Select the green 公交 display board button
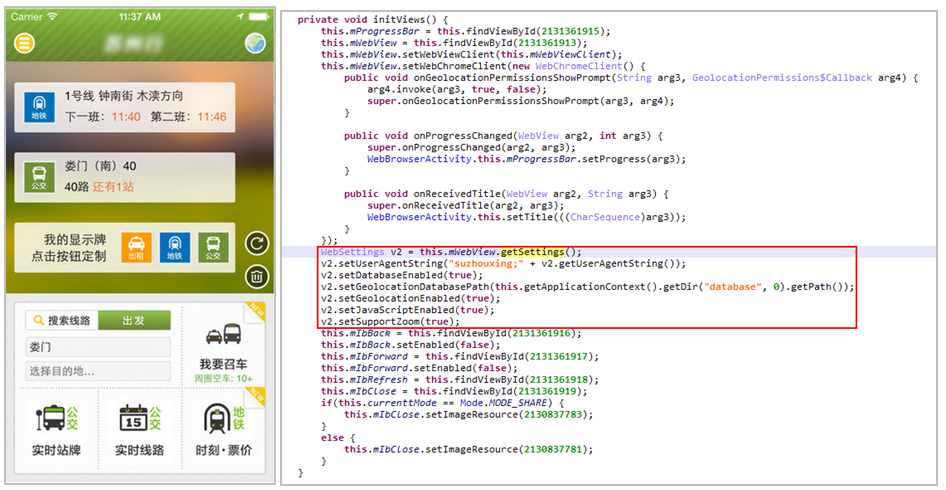 [x=214, y=248]
